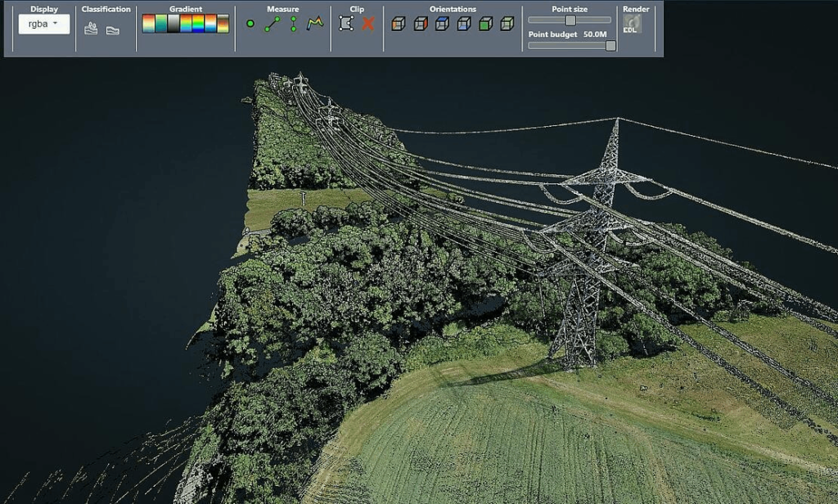Screen dimensions: 838x504
Task: Click the orientation cube with the light blue lower face
Action: click(463, 24)
